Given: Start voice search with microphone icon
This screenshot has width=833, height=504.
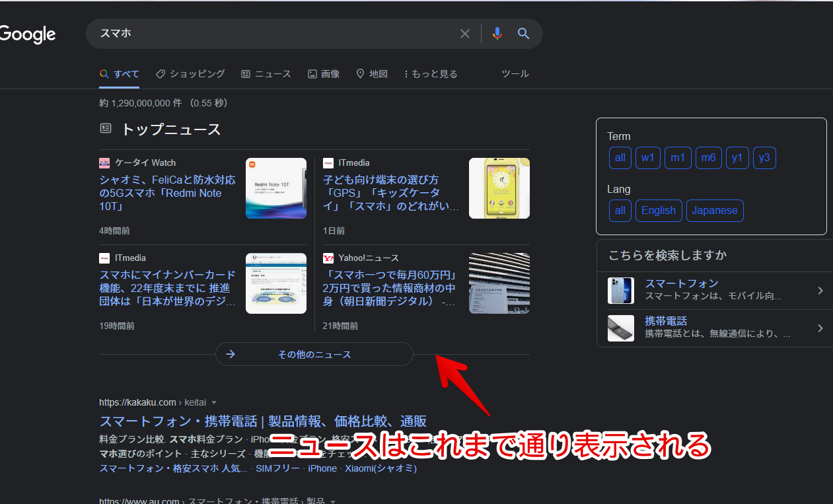Looking at the screenshot, I should (497, 34).
